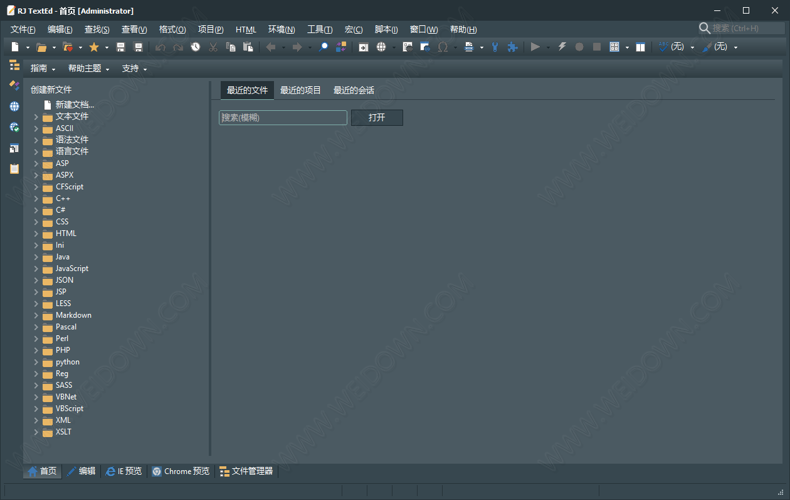Open the 帮助(H) menu
Image resolution: width=790 pixels, height=500 pixels.
(x=464, y=29)
